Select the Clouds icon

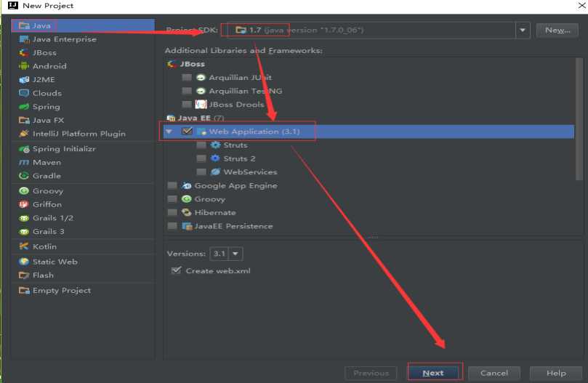(24, 93)
